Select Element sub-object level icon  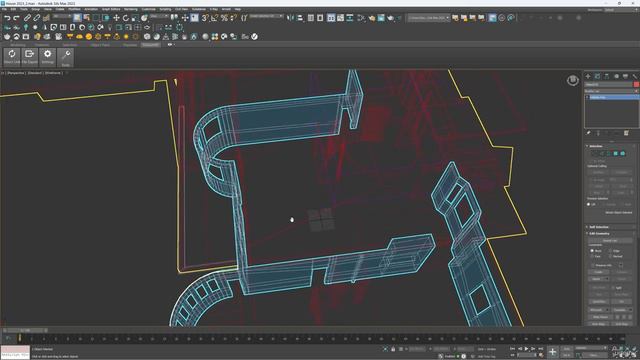point(623,153)
